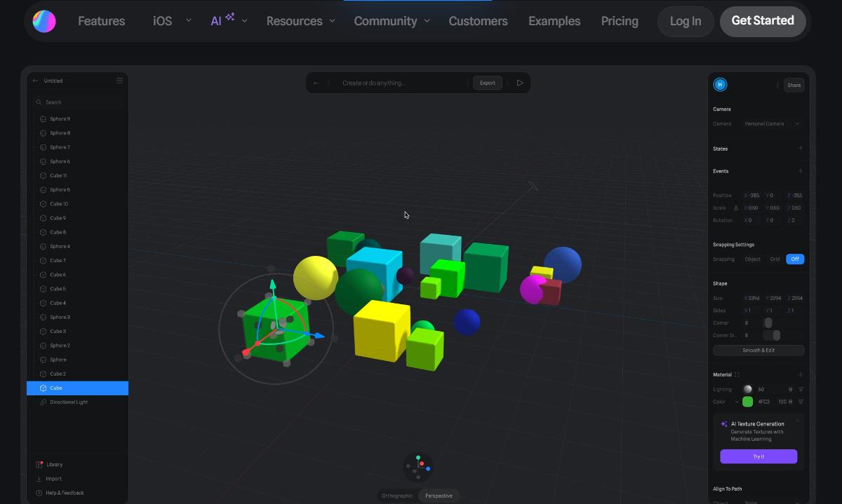Click the hamburger menu icon beside Untitled

pos(119,81)
